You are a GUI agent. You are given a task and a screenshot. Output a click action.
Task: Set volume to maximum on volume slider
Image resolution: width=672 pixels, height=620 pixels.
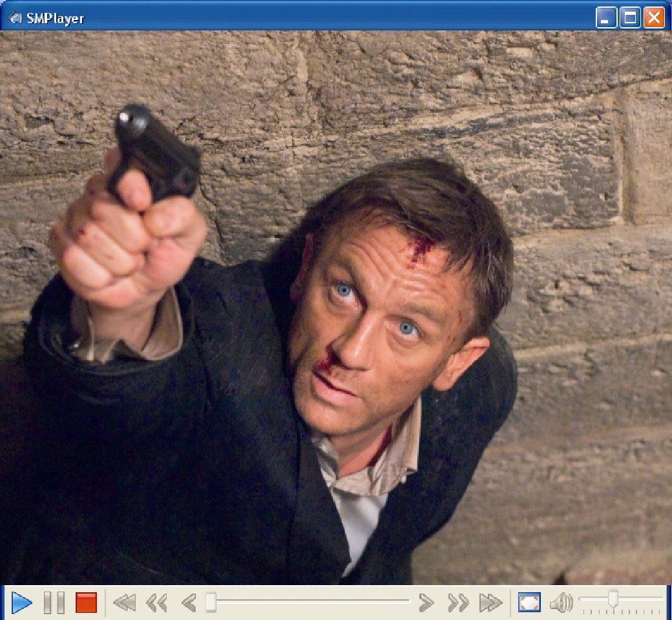(x=661, y=599)
